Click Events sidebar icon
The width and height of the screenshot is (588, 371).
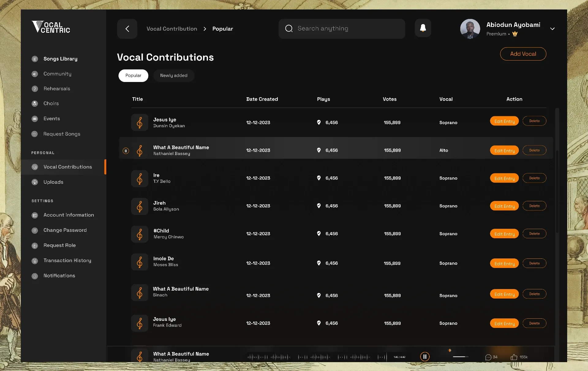(35, 119)
